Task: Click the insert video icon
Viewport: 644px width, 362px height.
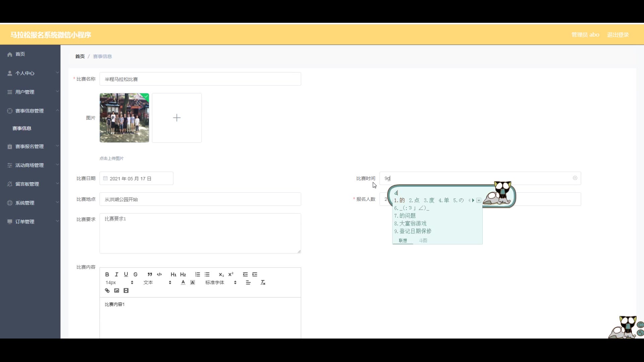Action: [126, 291]
